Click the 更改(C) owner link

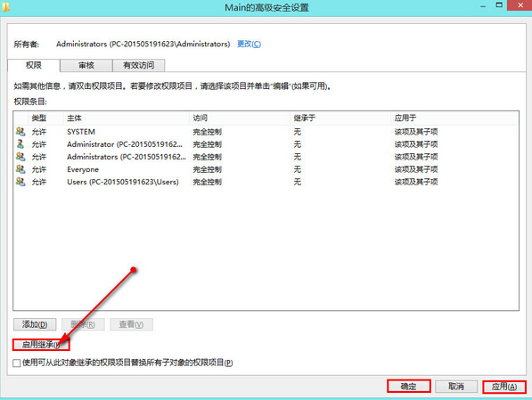pos(249,45)
